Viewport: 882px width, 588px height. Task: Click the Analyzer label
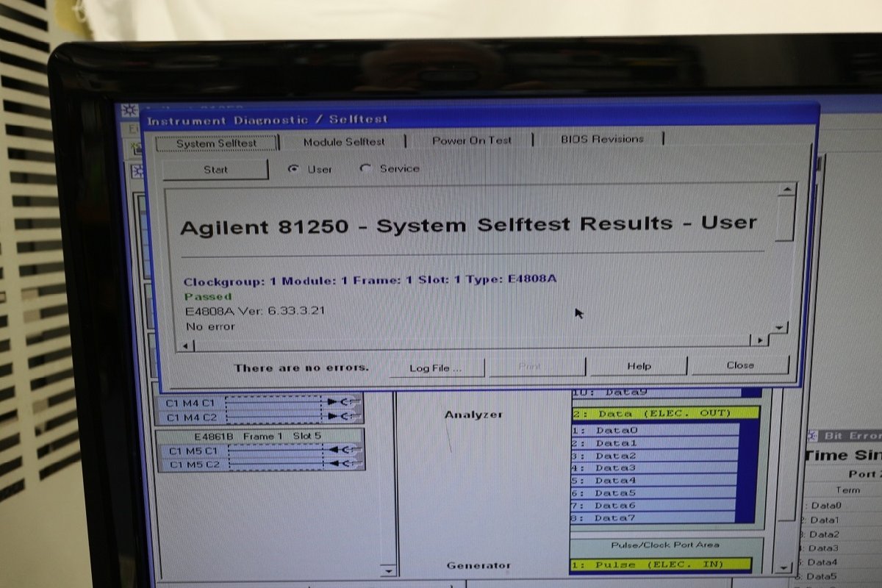coord(473,415)
